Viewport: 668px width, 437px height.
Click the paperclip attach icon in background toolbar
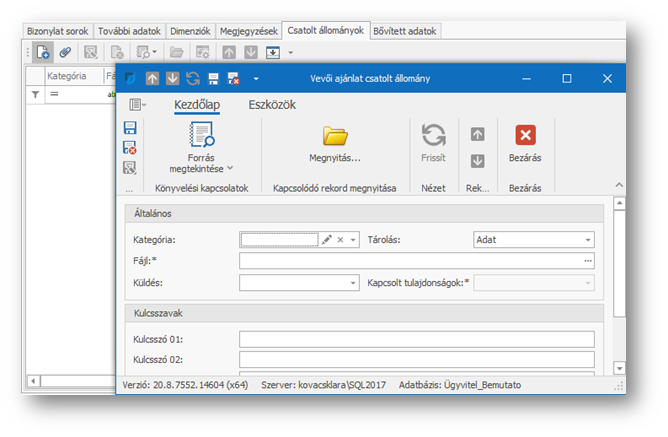(x=65, y=51)
